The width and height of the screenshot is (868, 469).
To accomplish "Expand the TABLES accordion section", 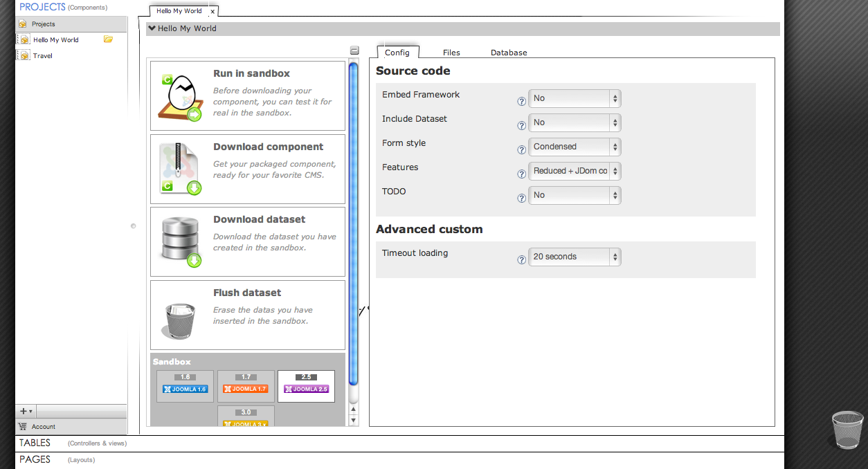I will click(x=399, y=443).
